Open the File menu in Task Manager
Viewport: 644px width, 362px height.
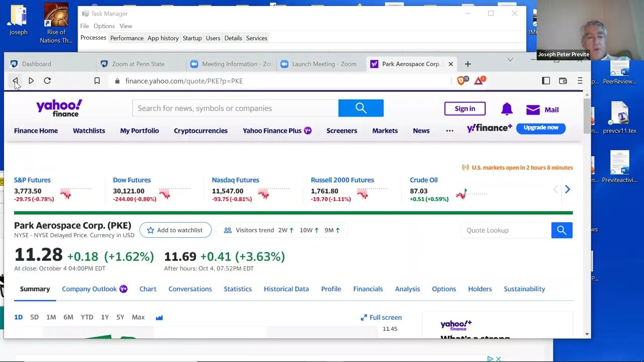click(85, 26)
